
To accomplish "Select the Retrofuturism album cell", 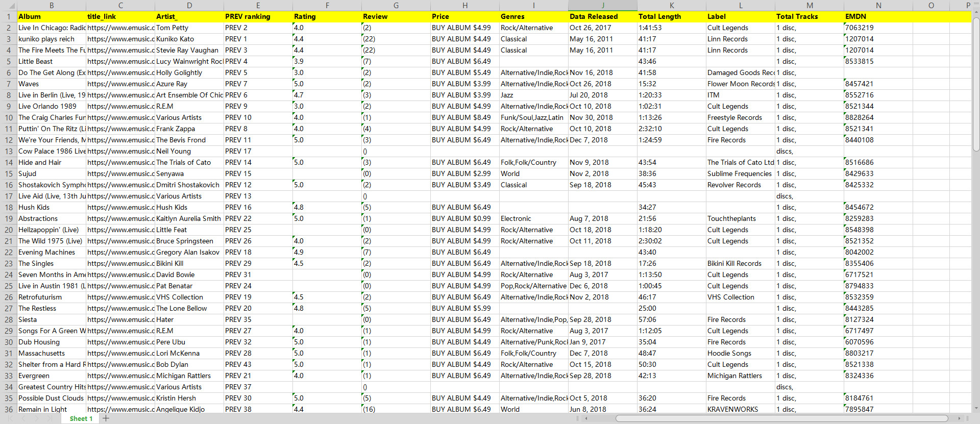I will pyautogui.click(x=52, y=297).
